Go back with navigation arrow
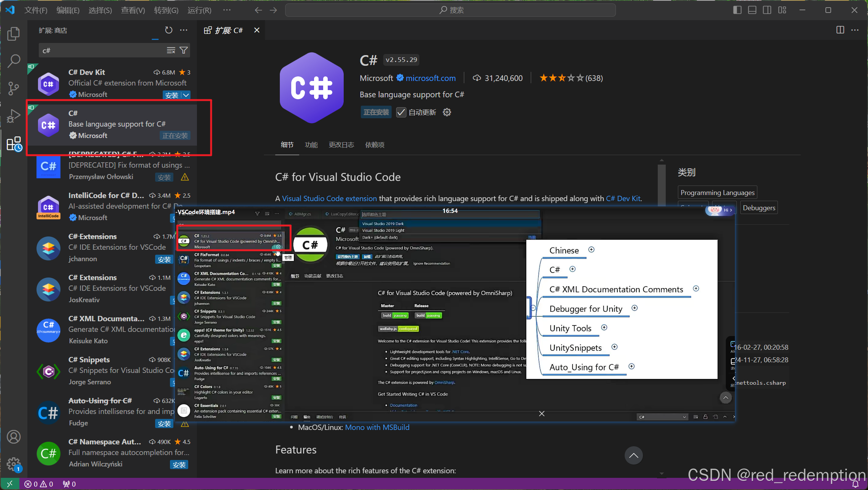The width and height of the screenshot is (868, 490). (x=258, y=10)
